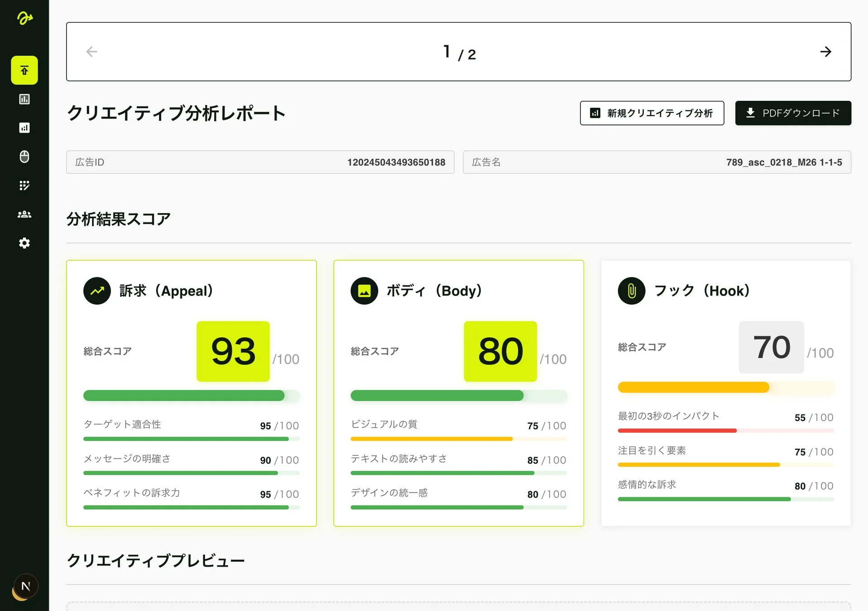Screen dimensions: 868x611
Task: Click the trending-up icon on the Appeal card
Action: tap(96, 291)
